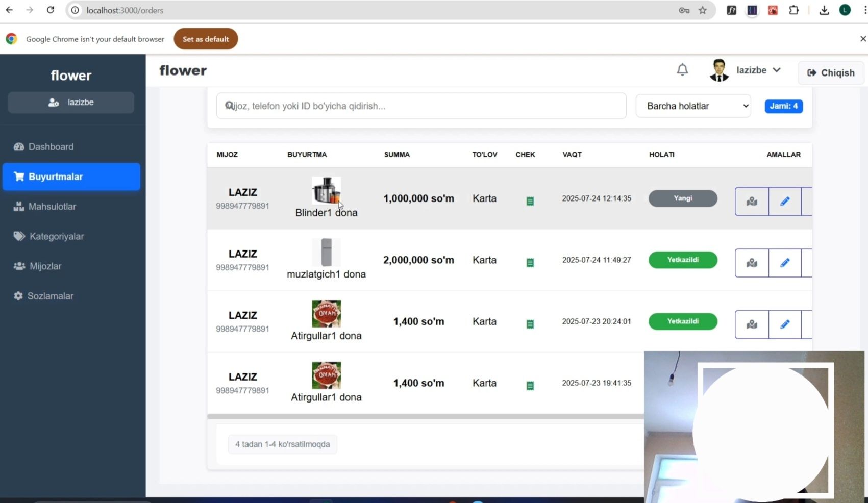Image resolution: width=868 pixels, height=503 pixels.
Task: Click the 1,000,000 so'm amount
Action: click(418, 198)
